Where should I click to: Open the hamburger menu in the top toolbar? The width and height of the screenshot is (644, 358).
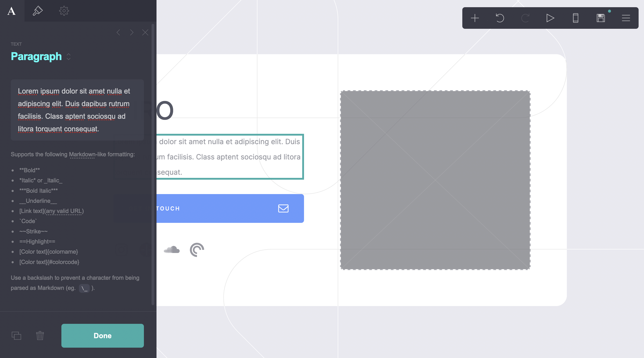point(626,18)
